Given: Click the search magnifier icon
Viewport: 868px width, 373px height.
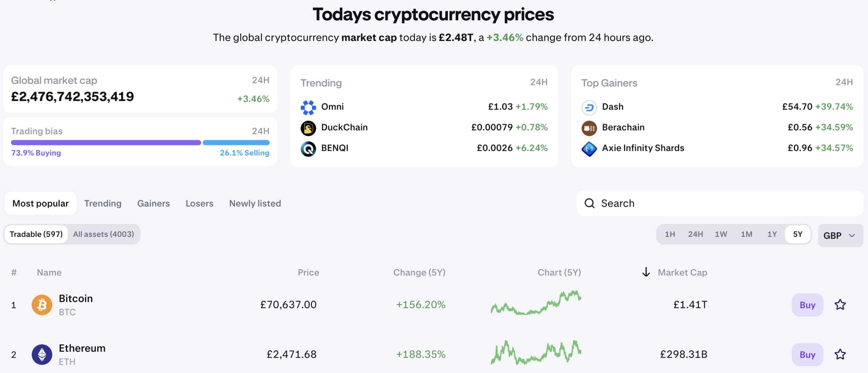Looking at the screenshot, I should tap(589, 203).
